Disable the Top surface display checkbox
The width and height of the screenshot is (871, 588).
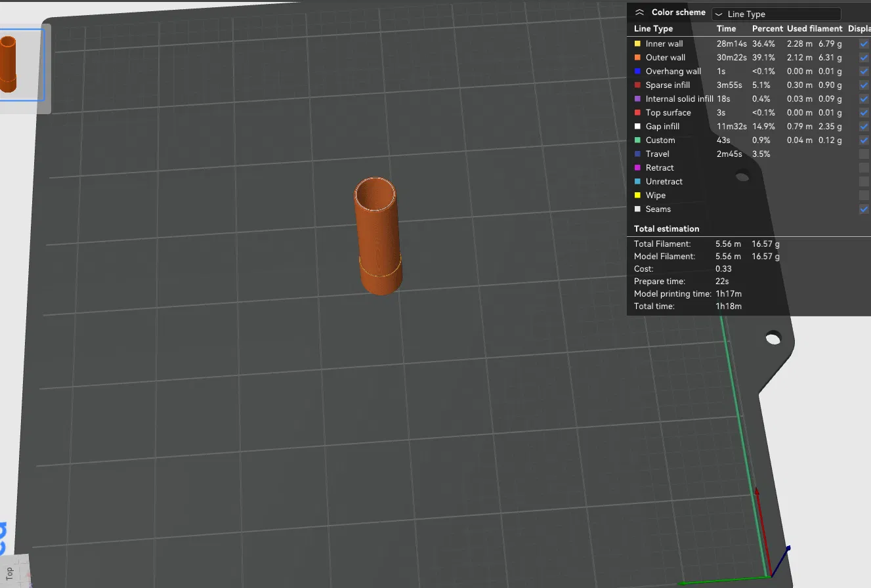click(x=864, y=113)
